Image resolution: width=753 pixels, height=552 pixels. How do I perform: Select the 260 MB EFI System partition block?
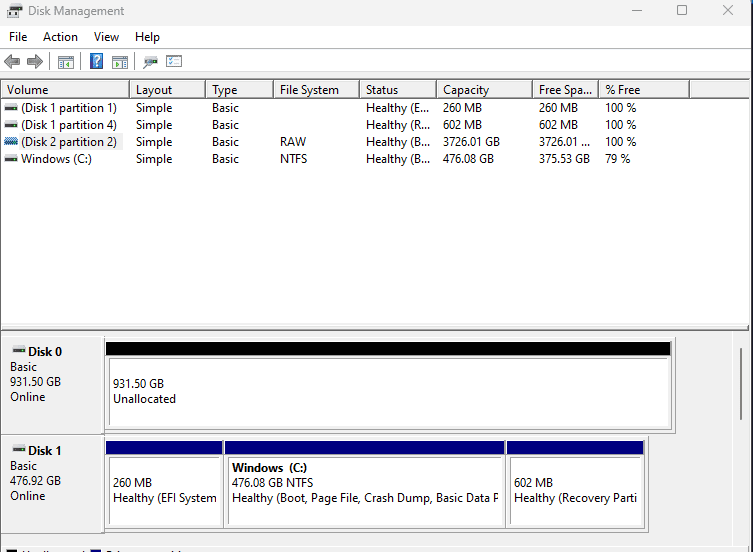pyautogui.click(x=165, y=491)
